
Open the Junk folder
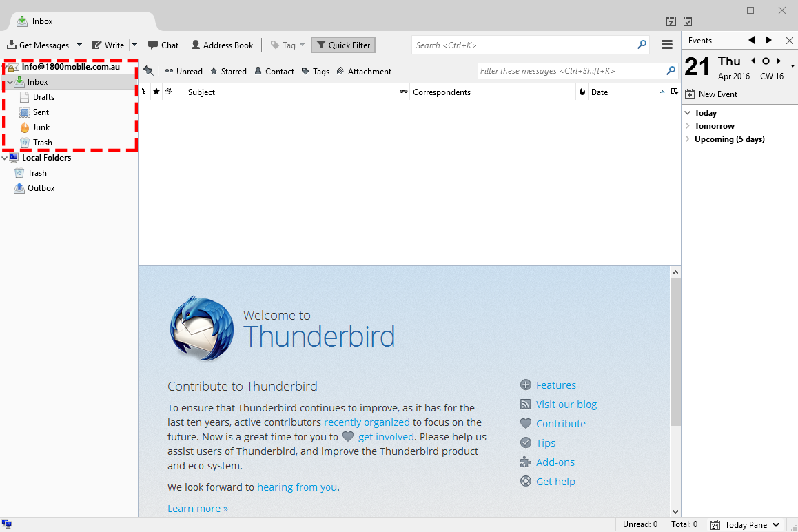click(41, 127)
